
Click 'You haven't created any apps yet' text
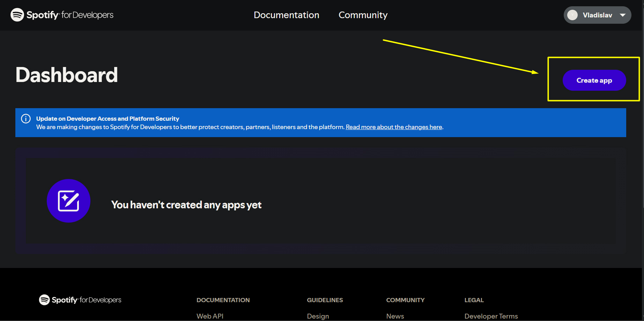(x=186, y=205)
